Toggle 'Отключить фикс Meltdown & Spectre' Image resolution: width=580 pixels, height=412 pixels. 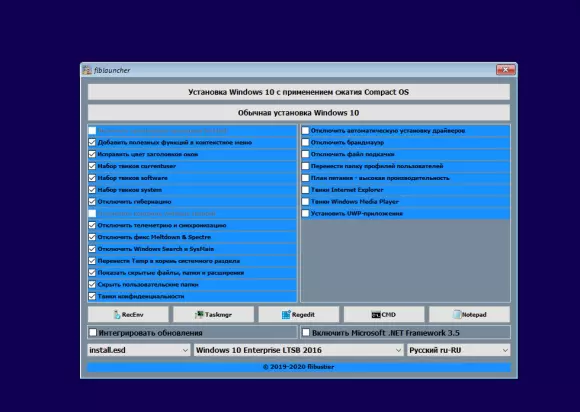pyautogui.click(x=92, y=237)
